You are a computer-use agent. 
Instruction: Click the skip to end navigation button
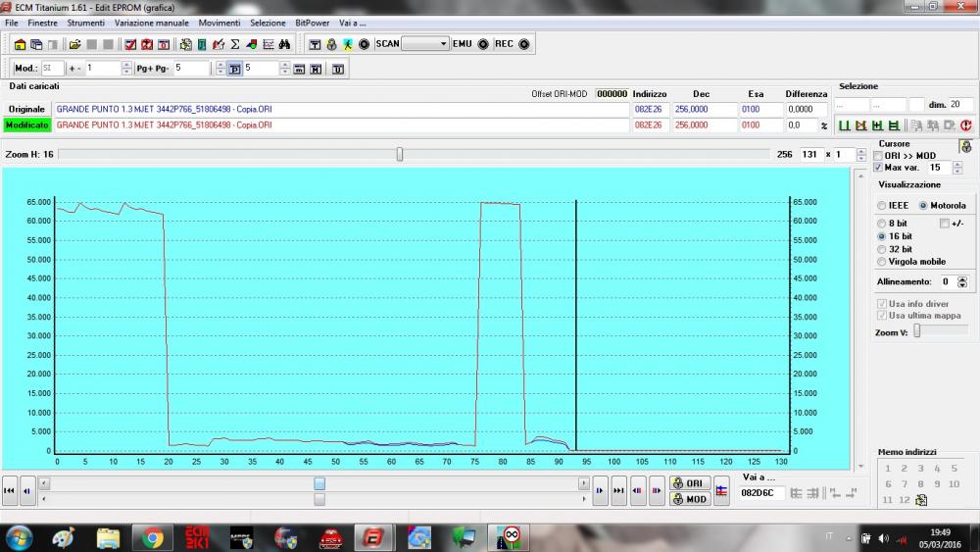click(618, 491)
